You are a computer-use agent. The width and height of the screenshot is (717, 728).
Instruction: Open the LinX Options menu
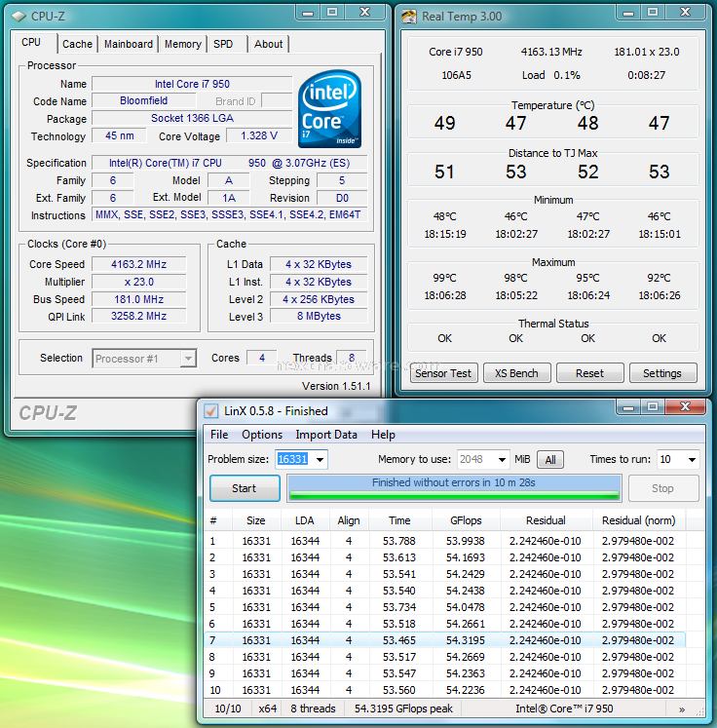click(262, 435)
